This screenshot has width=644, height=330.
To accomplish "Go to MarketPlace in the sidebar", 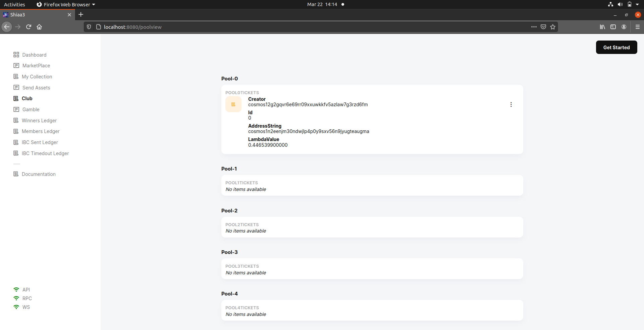I will (x=32, y=66).
